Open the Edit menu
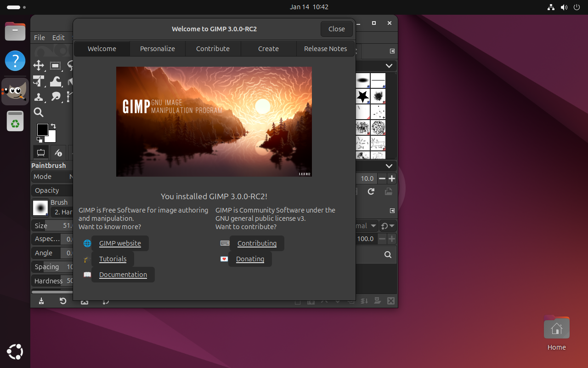Image resolution: width=588 pixels, height=368 pixels. tap(58, 38)
